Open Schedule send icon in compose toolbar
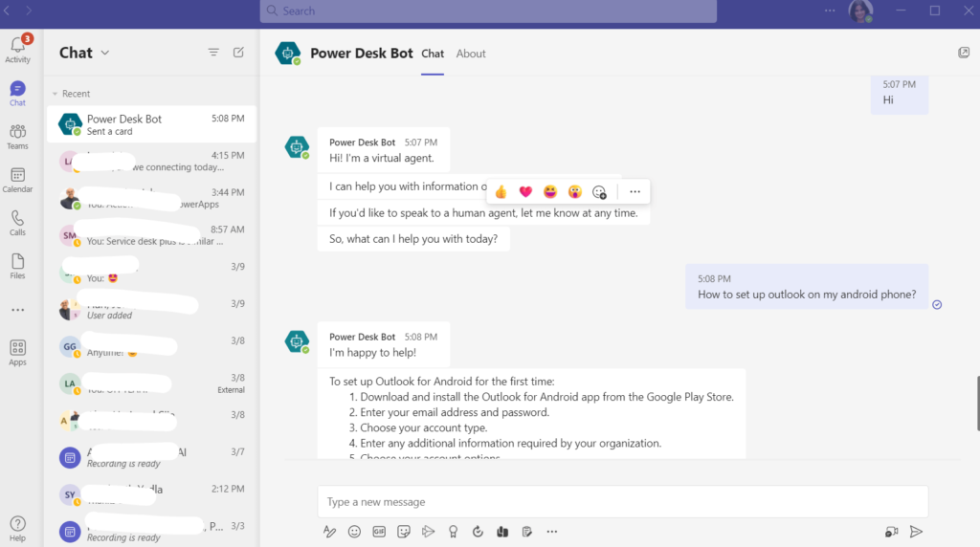Viewport: 980px width, 547px height. click(428, 532)
